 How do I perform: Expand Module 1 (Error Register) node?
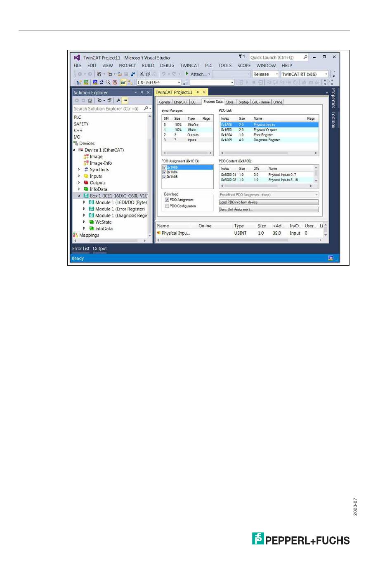pyautogui.click(x=84, y=209)
